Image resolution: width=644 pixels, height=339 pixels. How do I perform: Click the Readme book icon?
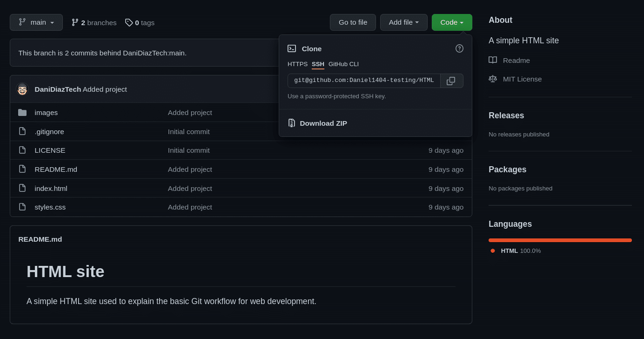(x=493, y=60)
